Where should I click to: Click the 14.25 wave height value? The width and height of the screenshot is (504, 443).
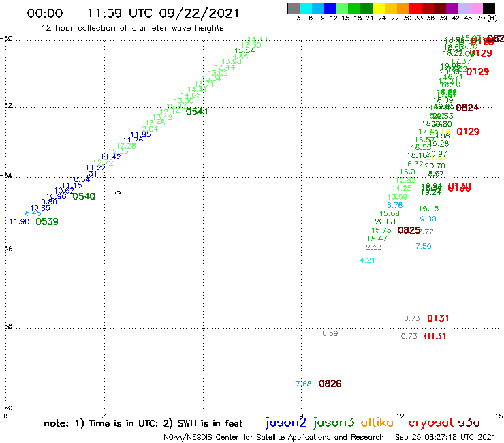coord(402,189)
